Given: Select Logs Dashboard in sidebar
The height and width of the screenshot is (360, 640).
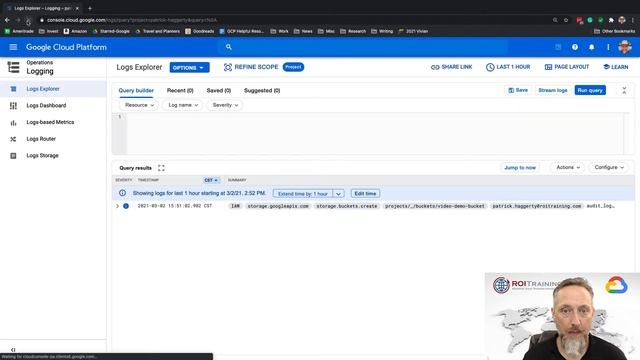Looking at the screenshot, I should pos(46,106).
